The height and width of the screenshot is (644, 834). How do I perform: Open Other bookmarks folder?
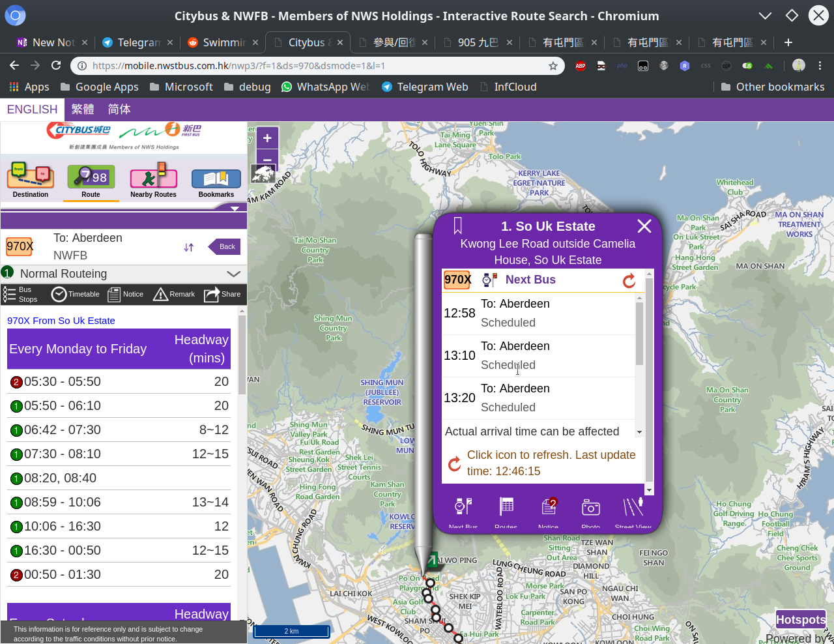tap(773, 87)
